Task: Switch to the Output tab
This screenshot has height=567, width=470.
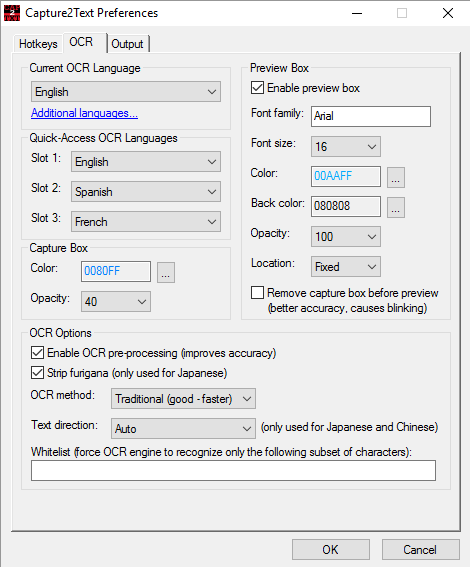Action: [127, 44]
